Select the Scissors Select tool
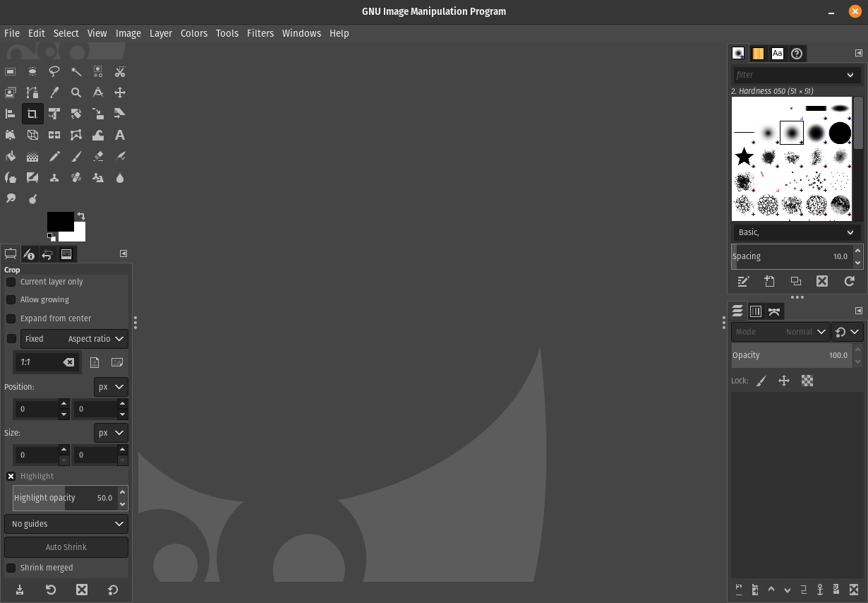The width and height of the screenshot is (868, 603). coord(120,71)
